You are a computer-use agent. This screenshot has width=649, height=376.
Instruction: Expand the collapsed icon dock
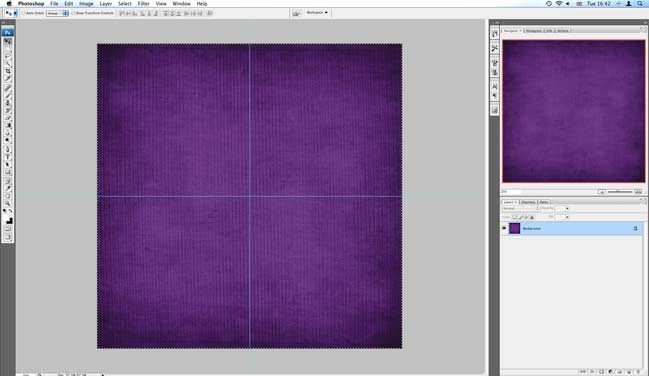click(x=497, y=22)
